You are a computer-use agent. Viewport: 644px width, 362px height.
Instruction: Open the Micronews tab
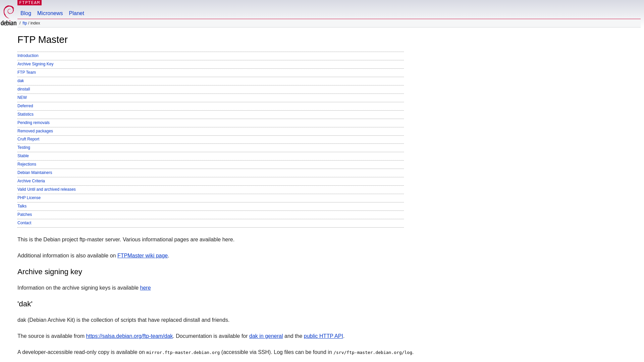pyautogui.click(x=50, y=13)
